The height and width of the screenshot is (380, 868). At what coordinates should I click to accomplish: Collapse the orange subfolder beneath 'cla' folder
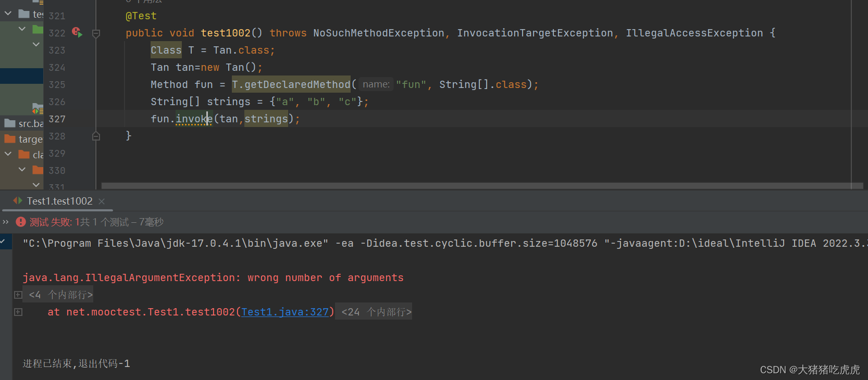(22, 169)
